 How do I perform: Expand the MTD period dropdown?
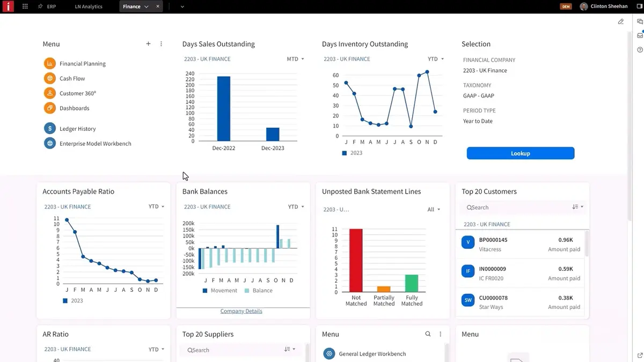296,59
